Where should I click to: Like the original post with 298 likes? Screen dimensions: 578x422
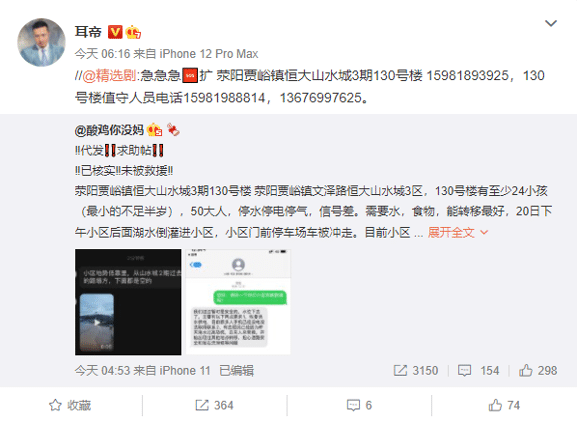click(x=538, y=370)
